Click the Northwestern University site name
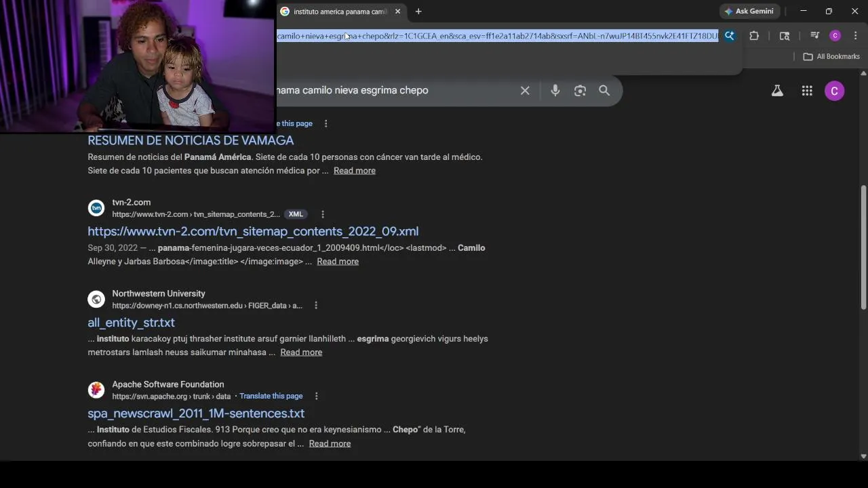Screen dimensions: 868x488 [159, 293]
